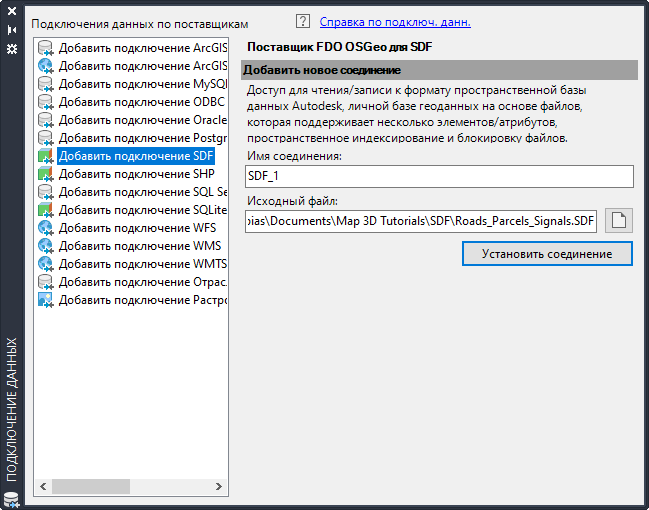The image size is (649, 510).
Task: Select Добавить подключение ODBC row
Action: click(x=142, y=102)
